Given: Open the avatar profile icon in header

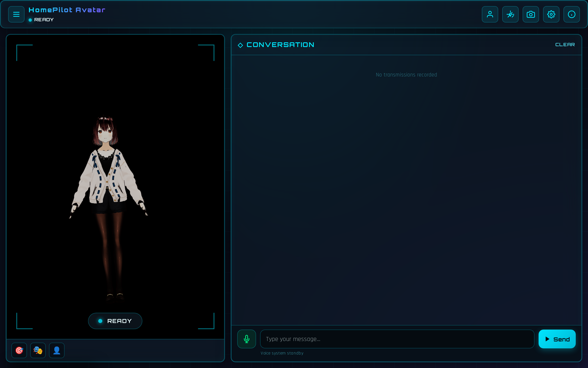Looking at the screenshot, I should click(490, 14).
